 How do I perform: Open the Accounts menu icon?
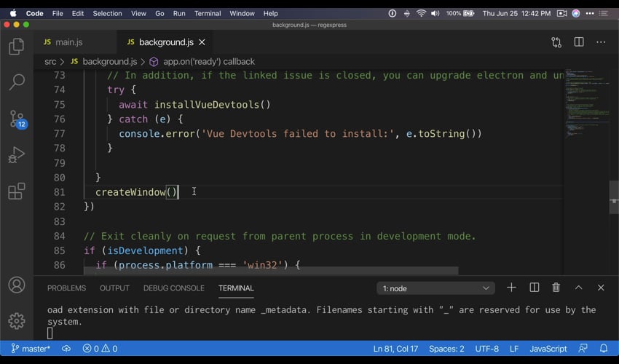[17, 285]
